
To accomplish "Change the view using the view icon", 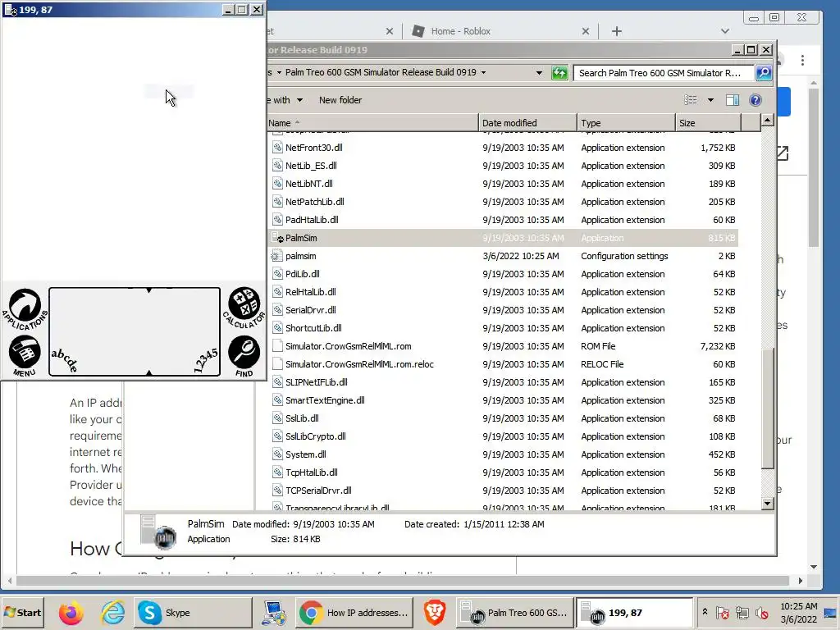I will point(691,100).
